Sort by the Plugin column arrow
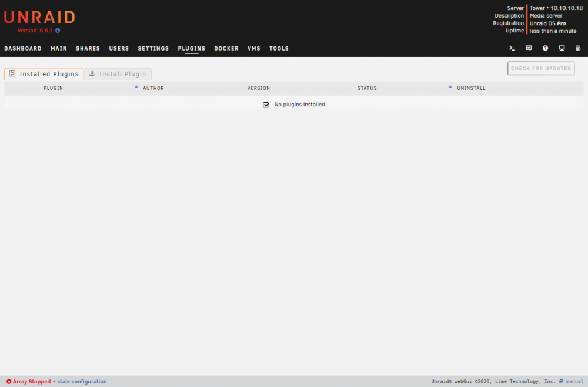Viewport: 588px width, 387px height. click(136, 86)
